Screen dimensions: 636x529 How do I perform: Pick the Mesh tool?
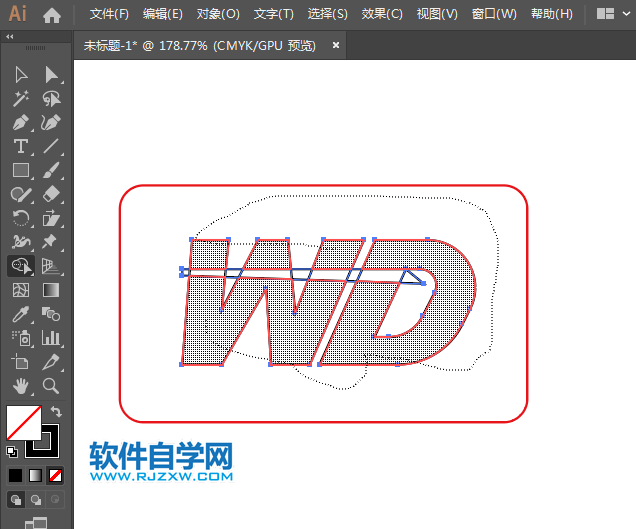coord(21,290)
